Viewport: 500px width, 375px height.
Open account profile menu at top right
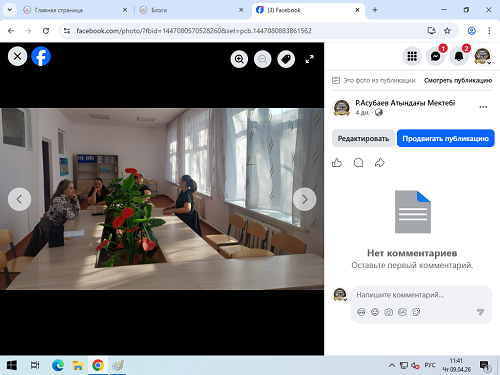(x=482, y=56)
